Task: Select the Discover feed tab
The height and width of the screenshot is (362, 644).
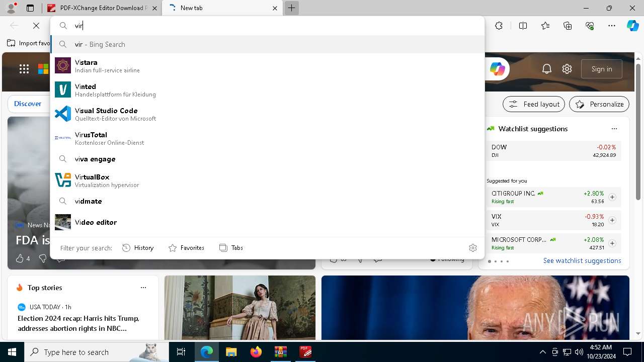Action: pyautogui.click(x=28, y=104)
